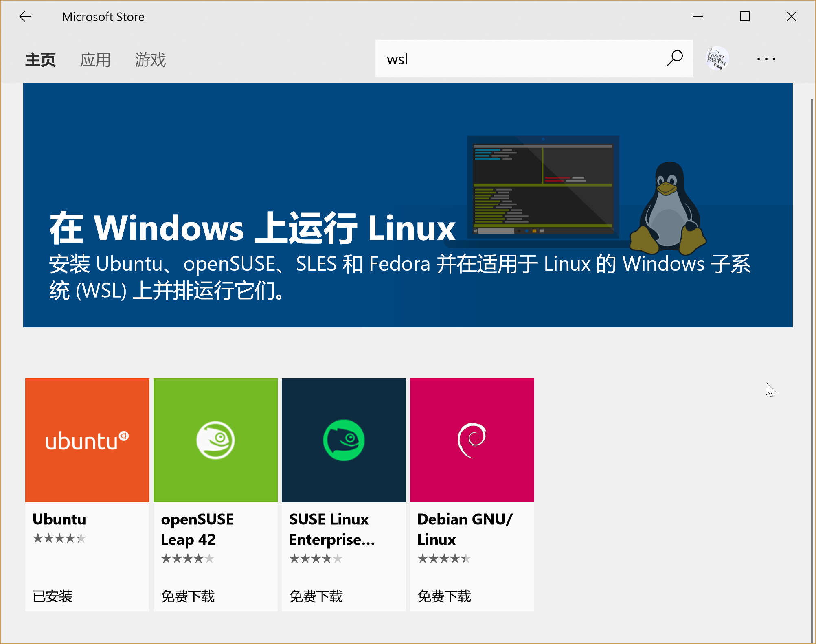Switch to the 应用 tab
The height and width of the screenshot is (644, 816).
[95, 59]
